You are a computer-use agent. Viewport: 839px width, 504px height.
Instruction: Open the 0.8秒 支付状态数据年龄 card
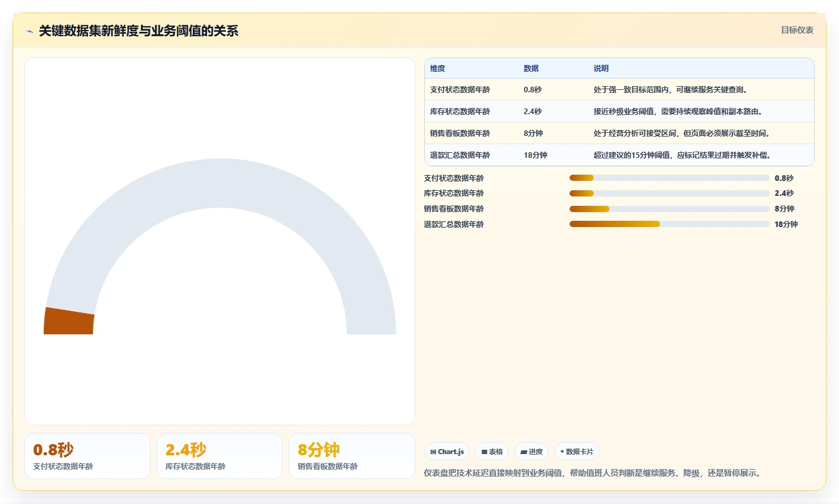87,456
